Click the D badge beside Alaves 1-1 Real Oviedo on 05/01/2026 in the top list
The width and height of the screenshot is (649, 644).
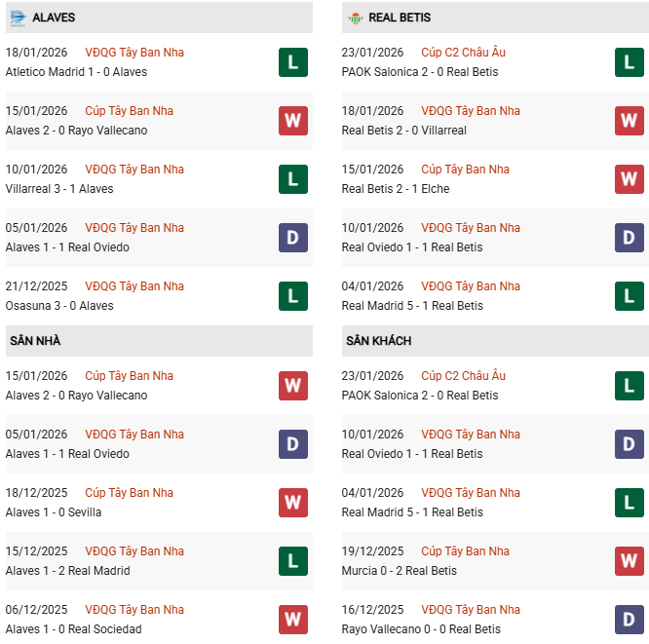tap(293, 238)
